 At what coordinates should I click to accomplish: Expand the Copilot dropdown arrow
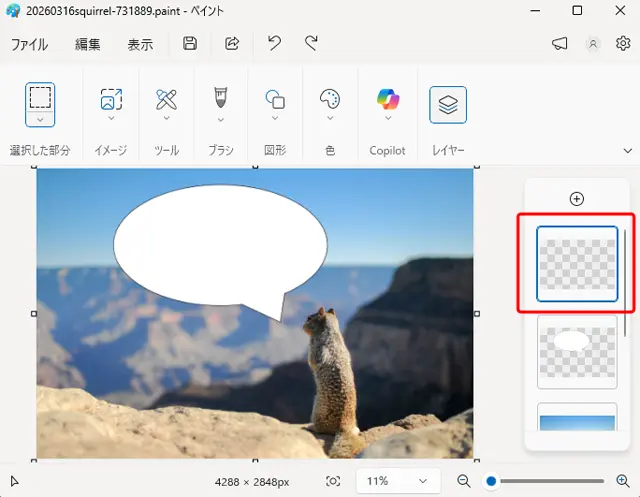pos(388,118)
